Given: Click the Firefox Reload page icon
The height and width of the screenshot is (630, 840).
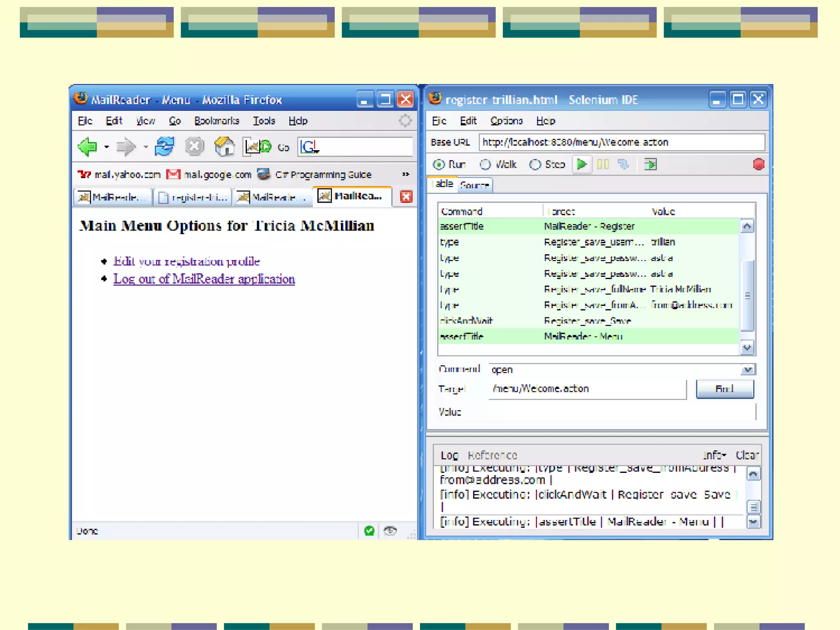Looking at the screenshot, I should click(x=164, y=147).
